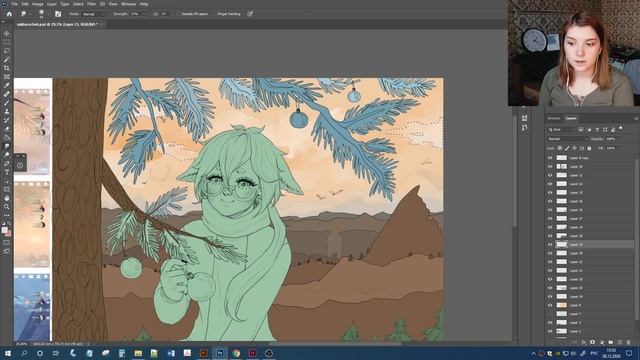Open the Image menu
Screen dimensions: 640x360
coord(37,4)
